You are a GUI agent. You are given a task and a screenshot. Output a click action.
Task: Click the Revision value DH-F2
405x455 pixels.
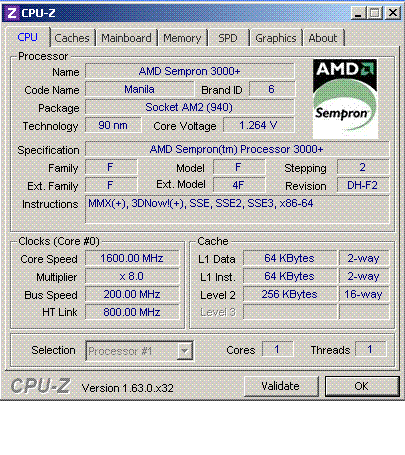pyautogui.click(x=363, y=185)
